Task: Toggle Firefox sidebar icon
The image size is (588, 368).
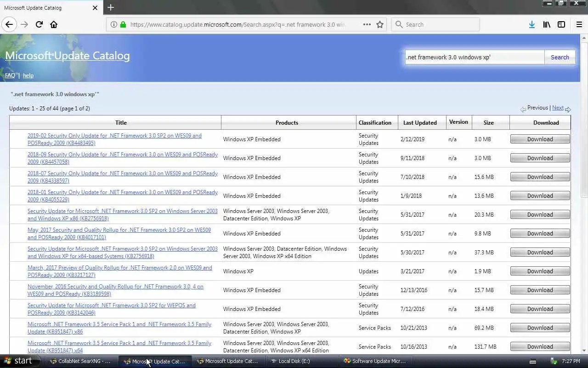Action: tap(561, 24)
